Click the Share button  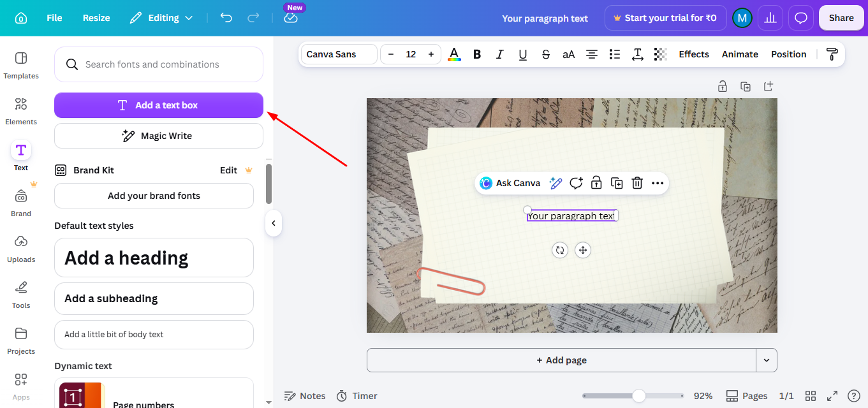841,18
